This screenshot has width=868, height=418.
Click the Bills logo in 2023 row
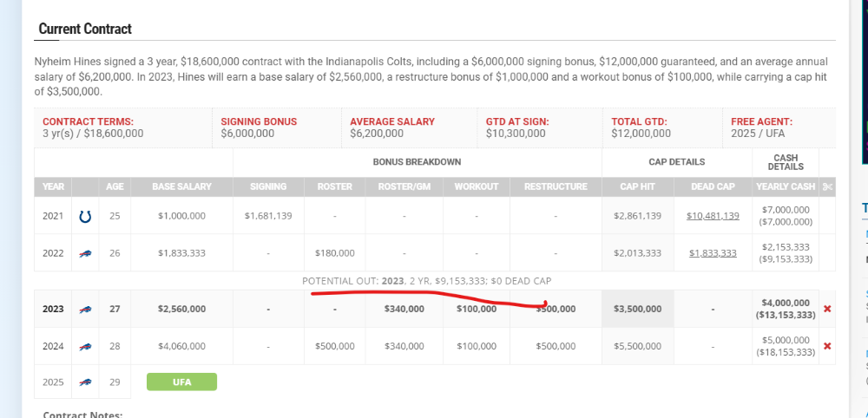point(85,309)
